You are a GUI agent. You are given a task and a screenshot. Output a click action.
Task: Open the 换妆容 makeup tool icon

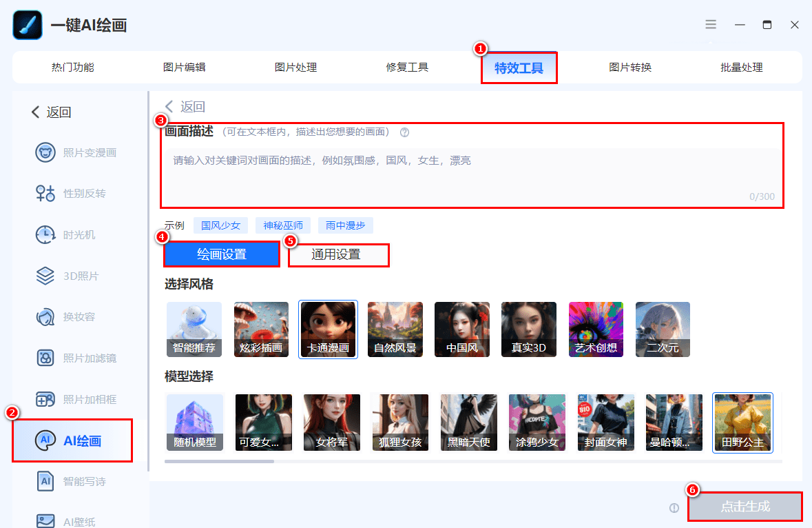(45, 317)
